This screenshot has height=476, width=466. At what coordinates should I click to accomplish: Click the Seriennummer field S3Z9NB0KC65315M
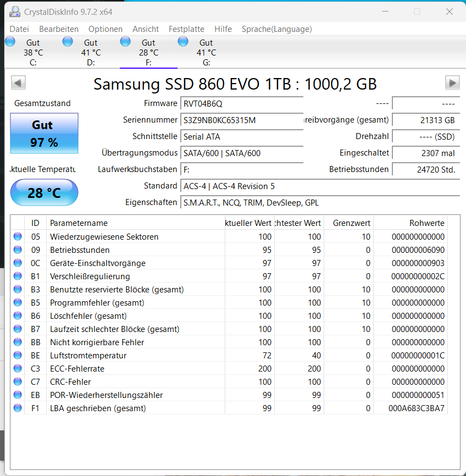(x=242, y=120)
